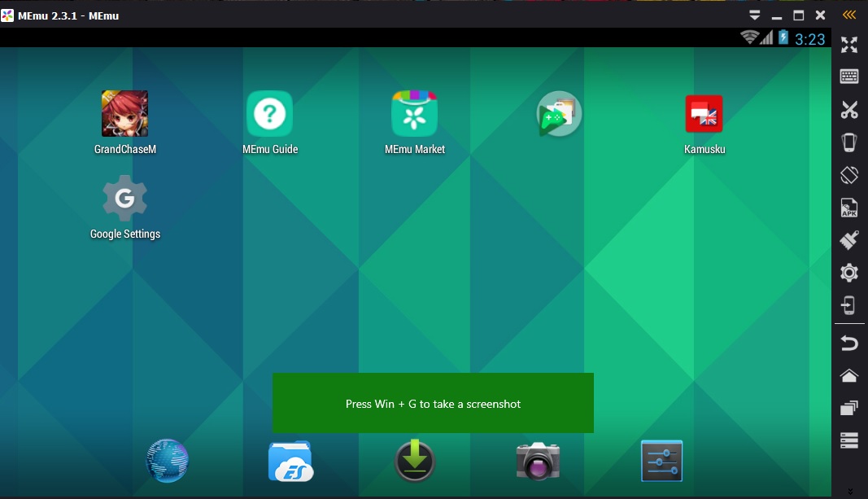Open the title bar dropdown arrow menu
This screenshot has width=868, height=499.
(754, 14)
